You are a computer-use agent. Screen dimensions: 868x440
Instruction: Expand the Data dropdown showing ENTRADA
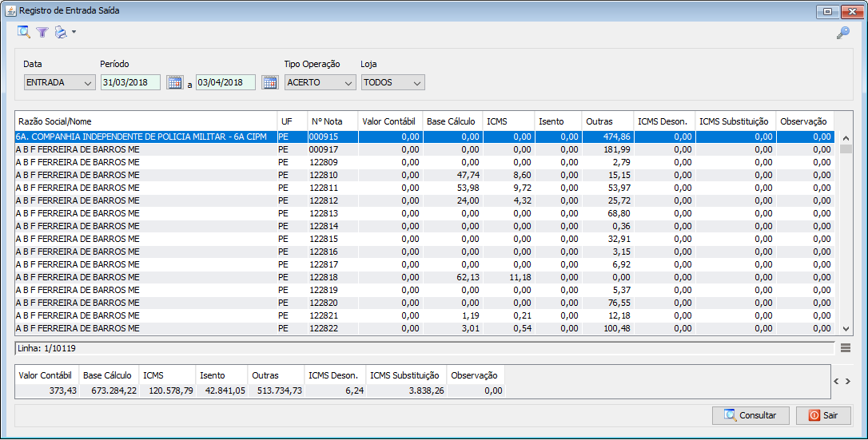[x=87, y=82]
